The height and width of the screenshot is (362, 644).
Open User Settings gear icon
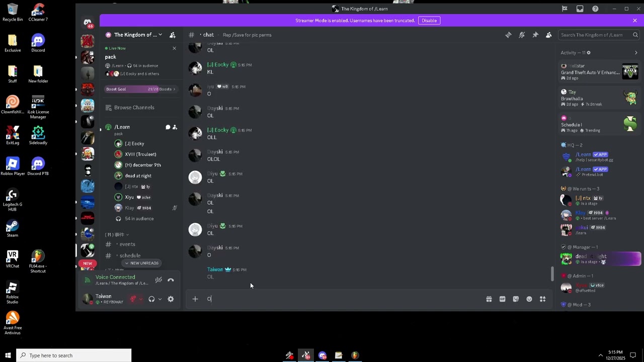(x=171, y=299)
